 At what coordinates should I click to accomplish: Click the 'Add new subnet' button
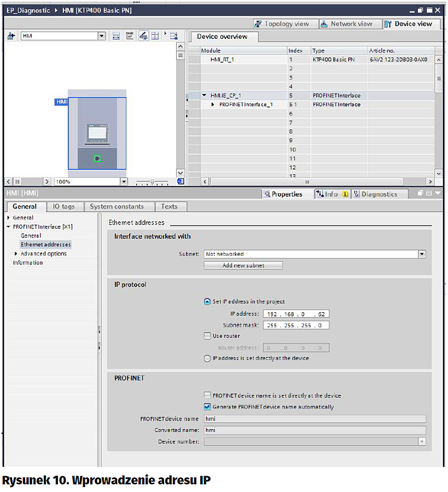[x=243, y=266]
